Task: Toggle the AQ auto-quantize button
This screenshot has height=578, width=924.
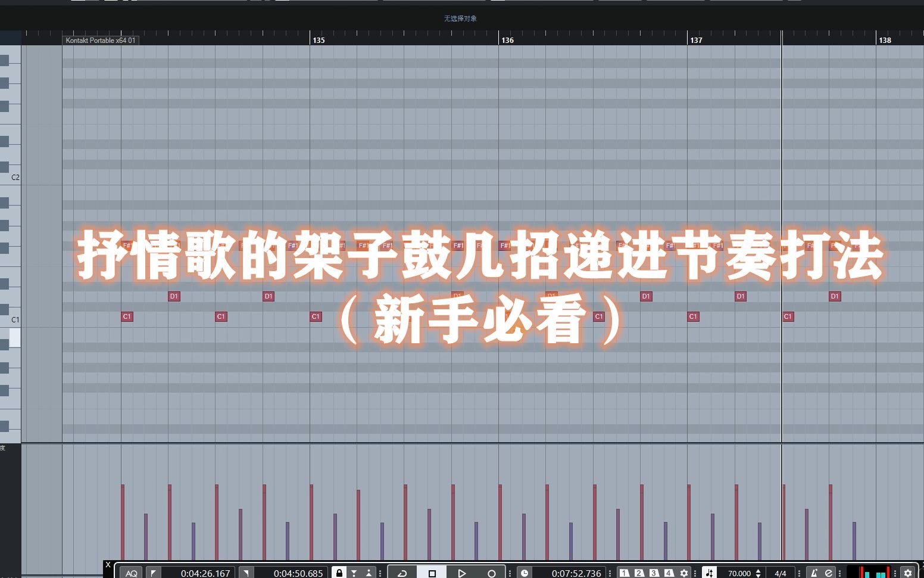Action: coord(132,573)
